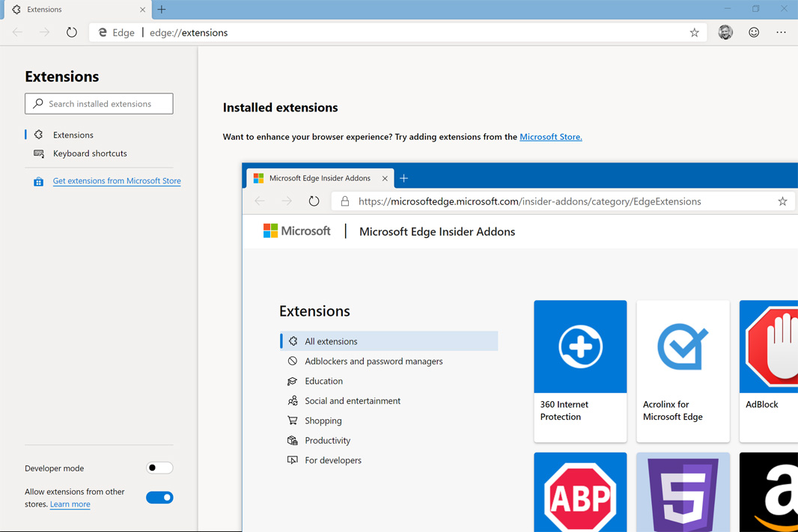Click the Microsoft Store link in text

point(550,137)
